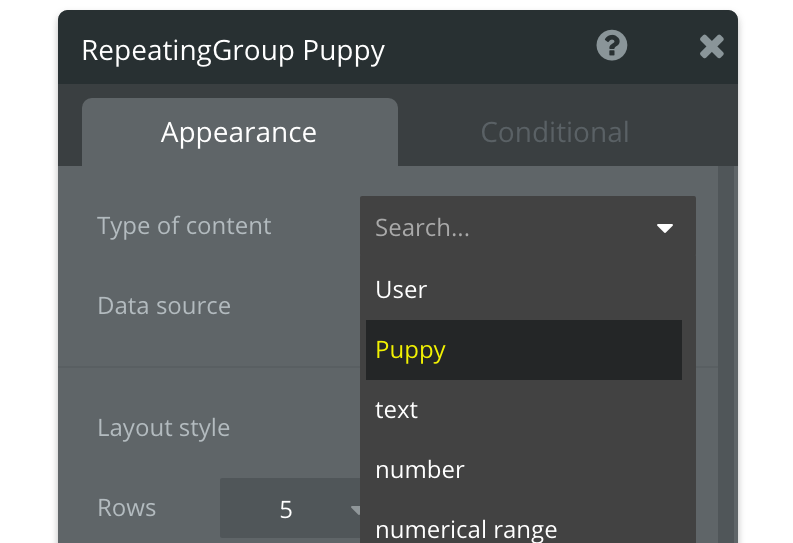
Task: Open the Rows dropdown arrow
Action: click(x=354, y=509)
